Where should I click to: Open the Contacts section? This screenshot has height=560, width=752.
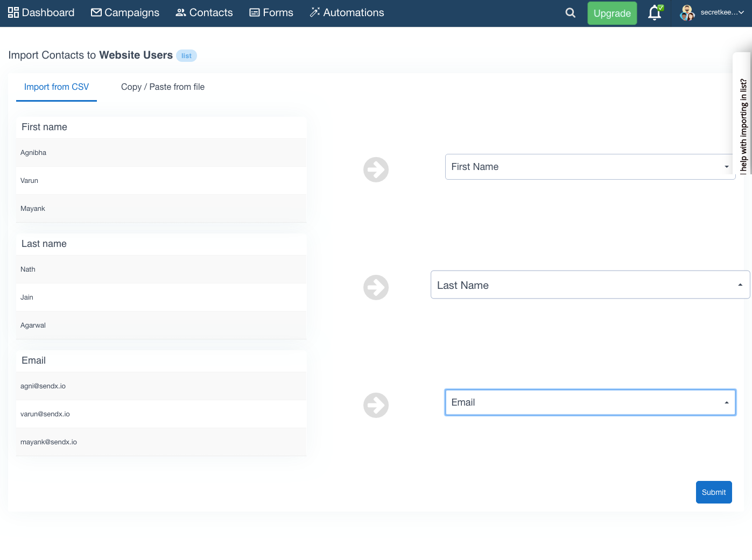204,13
